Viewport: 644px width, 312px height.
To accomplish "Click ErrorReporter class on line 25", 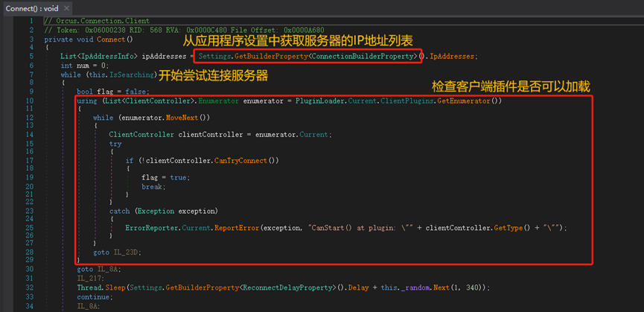I will [152, 228].
